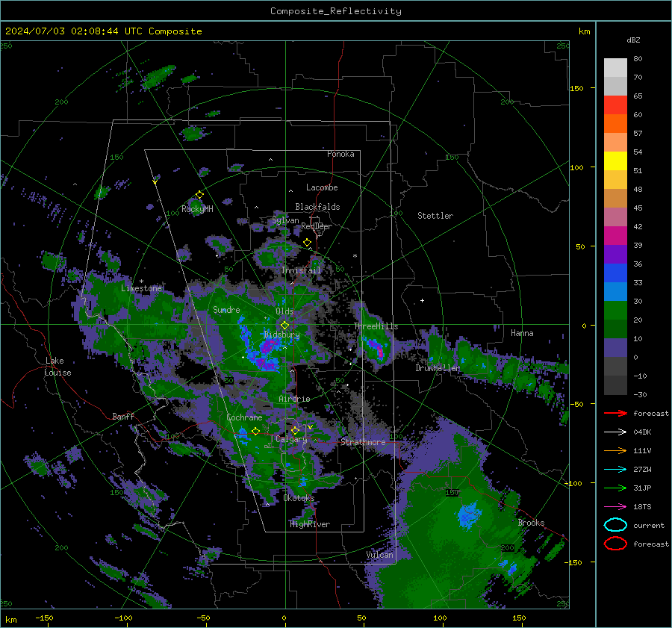Click the ThreeHills city label
The height and width of the screenshot is (628, 672).
[x=376, y=326]
